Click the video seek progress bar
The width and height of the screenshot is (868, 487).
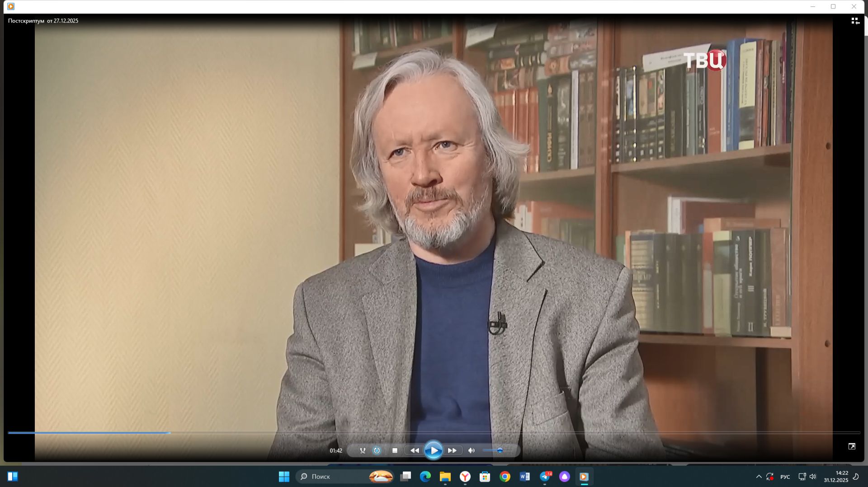(434, 433)
